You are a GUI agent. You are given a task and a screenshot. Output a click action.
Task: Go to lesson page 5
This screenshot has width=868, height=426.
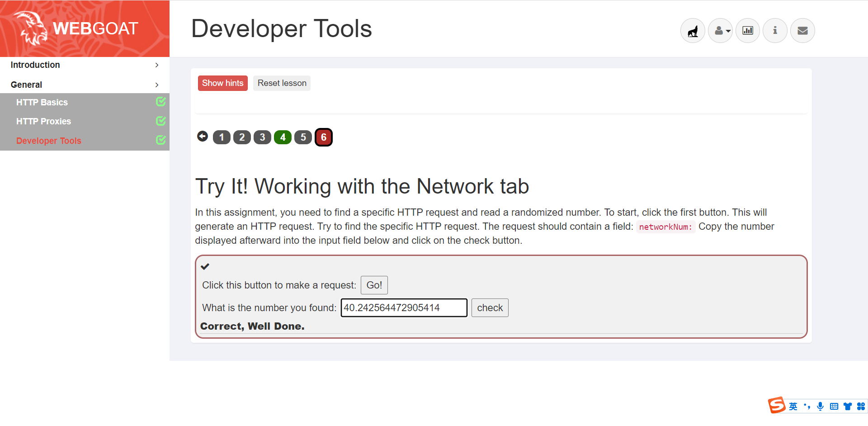click(x=303, y=137)
